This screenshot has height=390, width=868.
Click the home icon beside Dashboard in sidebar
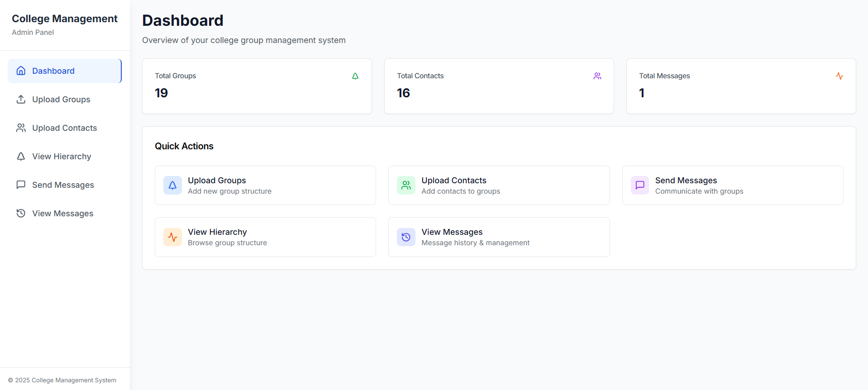coord(21,71)
